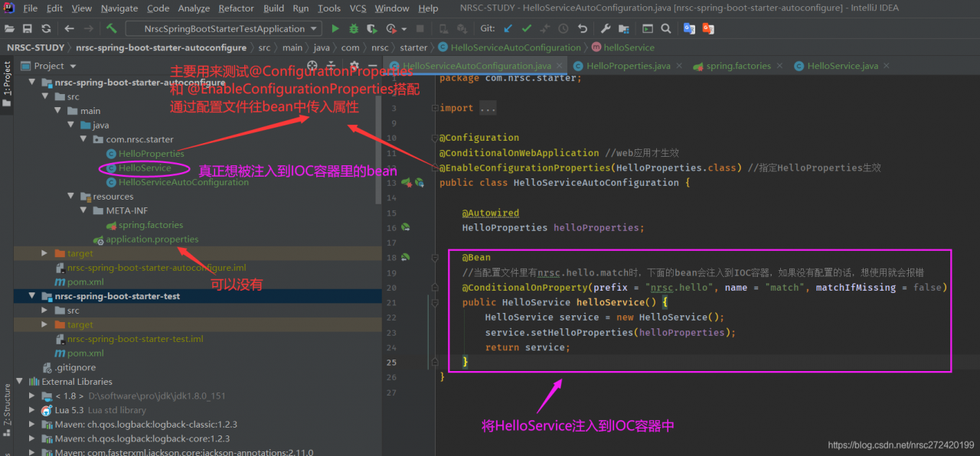Click the blue translate plugin icon
The height and width of the screenshot is (456, 980).
690,28
